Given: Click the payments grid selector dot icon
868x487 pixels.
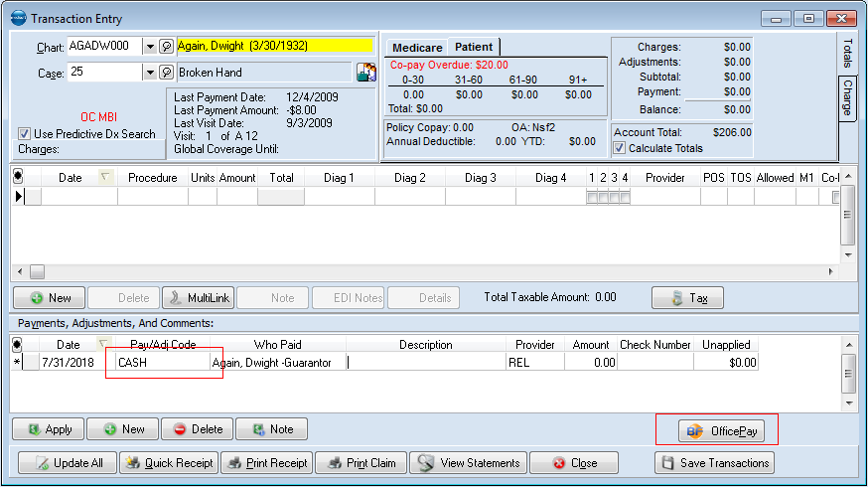Looking at the screenshot, I should 17,345.
